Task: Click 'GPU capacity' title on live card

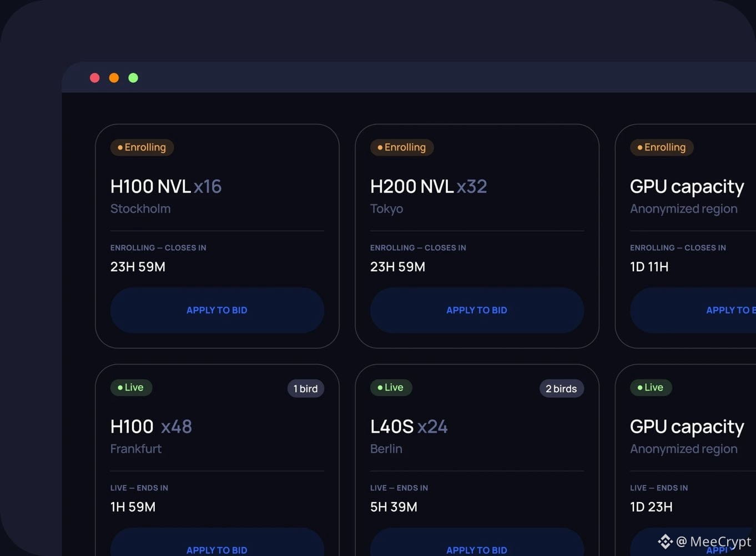Action: click(687, 427)
